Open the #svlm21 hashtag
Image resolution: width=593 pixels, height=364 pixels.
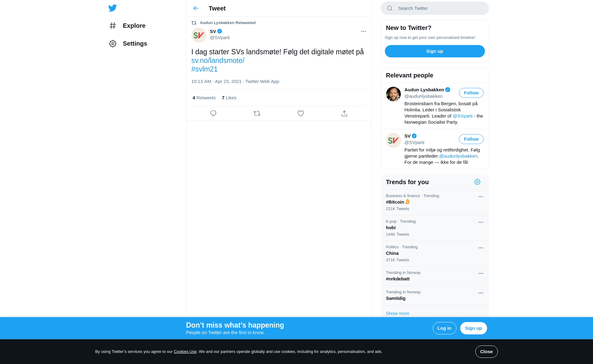(204, 69)
